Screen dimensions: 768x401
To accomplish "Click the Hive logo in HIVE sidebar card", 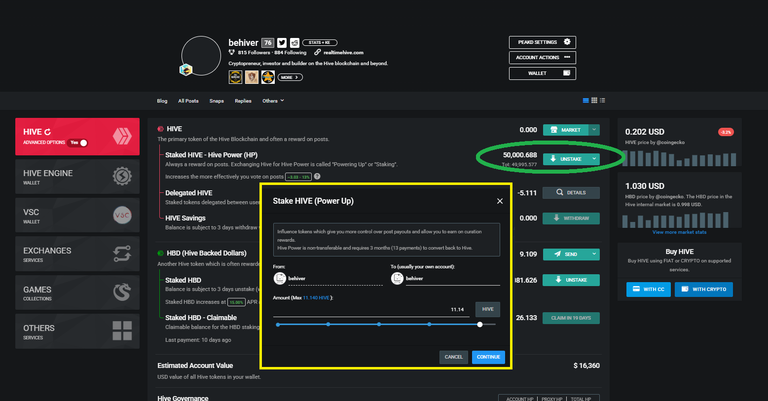I will pos(122,136).
